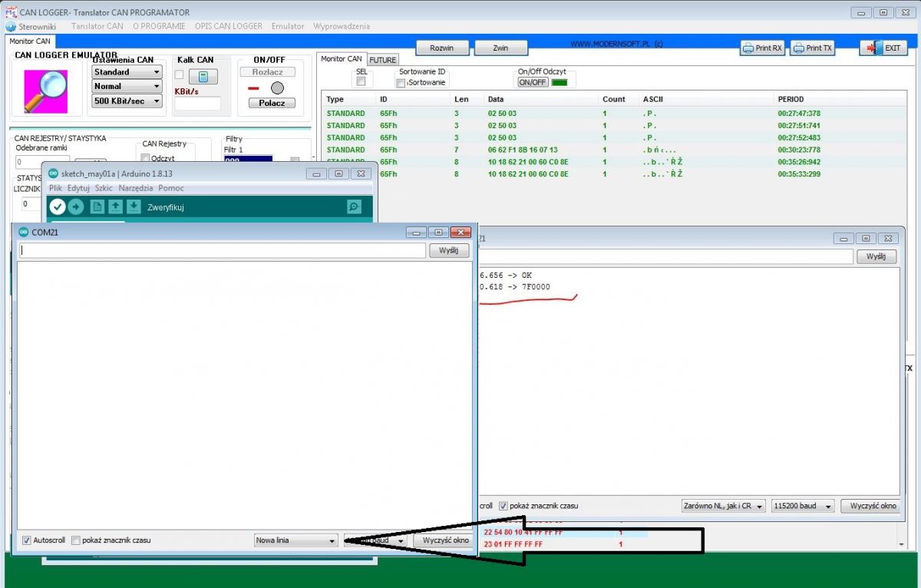Click Wyślij in the rear serial monitor
The height and width of the screenshot is (588, 921).
tap(876, 256)
